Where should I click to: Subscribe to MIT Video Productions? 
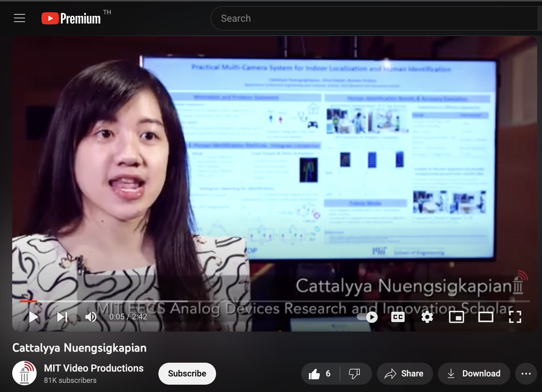pyautogui.click(x=187, y=373)
